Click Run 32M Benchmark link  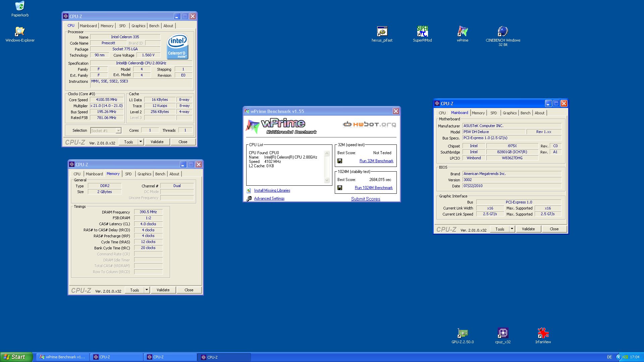click(x=376, y=161)
